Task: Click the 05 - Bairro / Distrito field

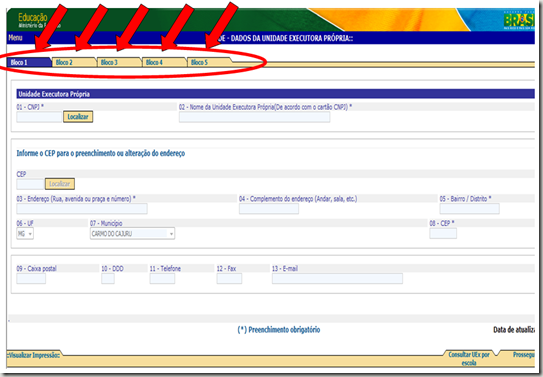Action: coord(470,209)
